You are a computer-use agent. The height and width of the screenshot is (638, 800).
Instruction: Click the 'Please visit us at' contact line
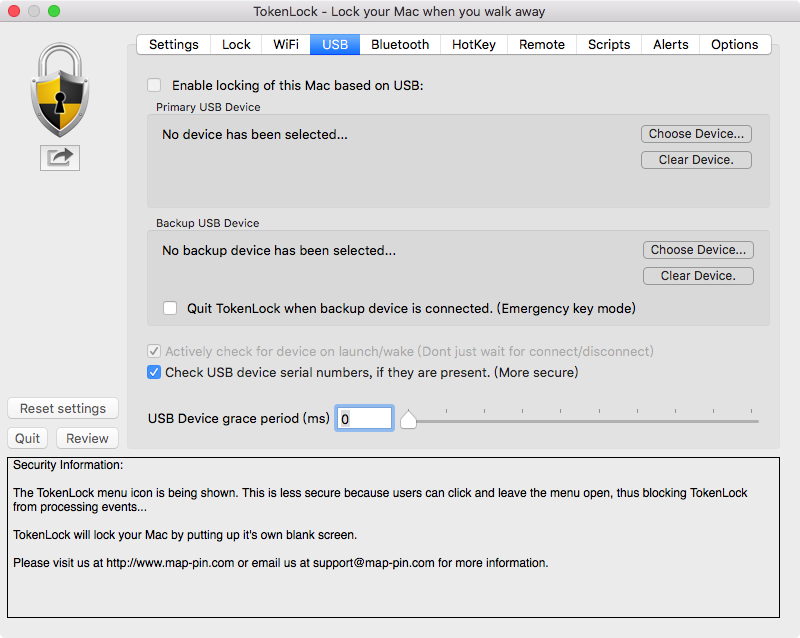coord(281,563)
